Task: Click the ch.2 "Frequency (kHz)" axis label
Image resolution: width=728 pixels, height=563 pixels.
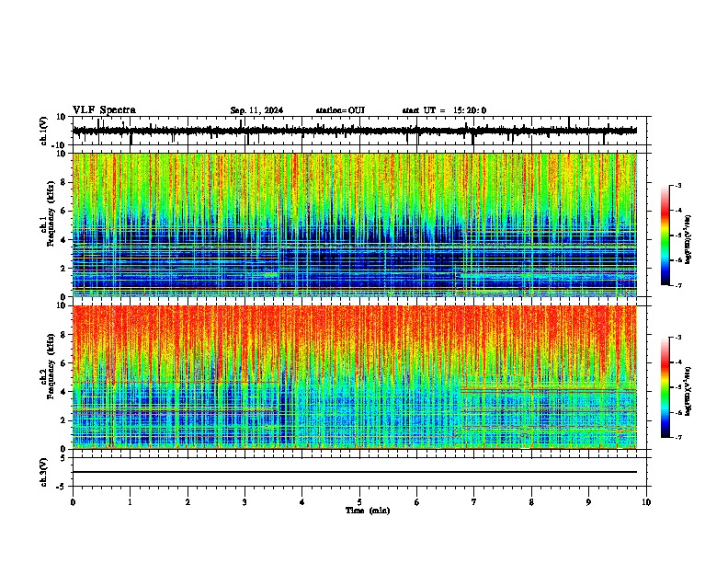Action: (51, 366)
